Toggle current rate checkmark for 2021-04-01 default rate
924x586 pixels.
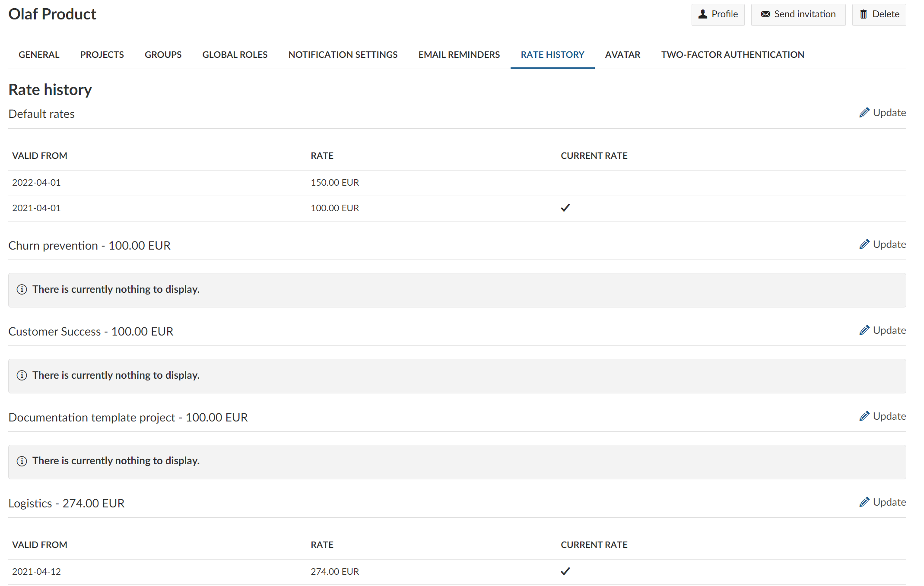[564, 207]
